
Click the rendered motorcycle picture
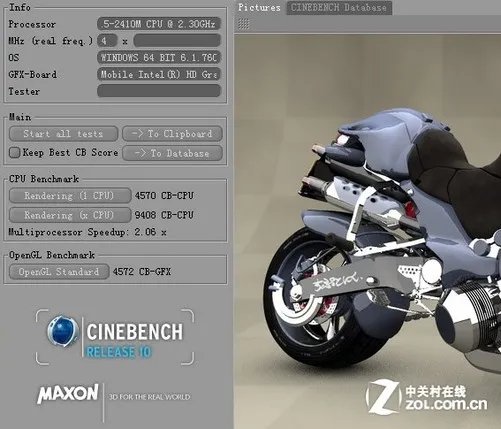367,231
